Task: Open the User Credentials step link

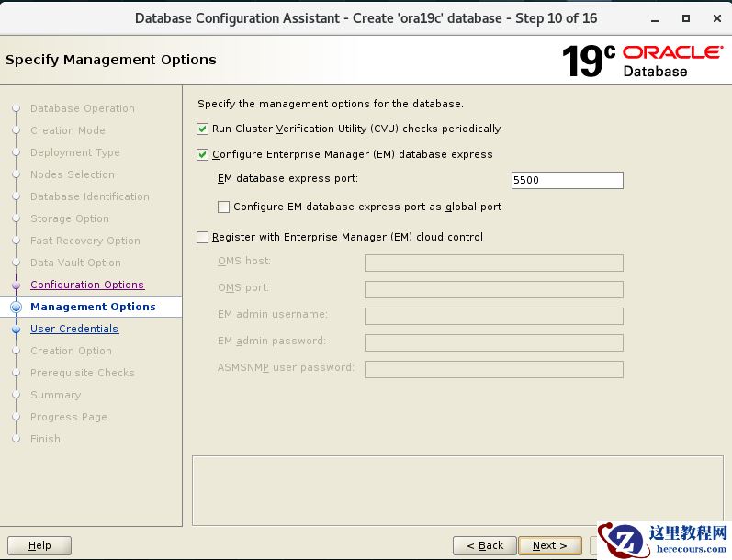Action: pos(74,329)
